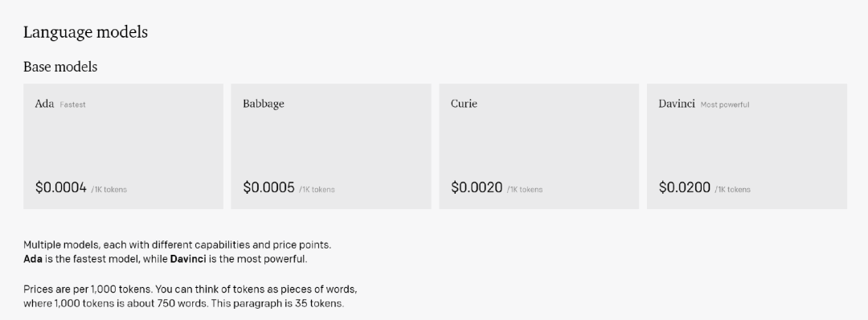The width and height of the screenshot is (868, 320).
Task: Click the Language models heading
Action: [85, 32]
